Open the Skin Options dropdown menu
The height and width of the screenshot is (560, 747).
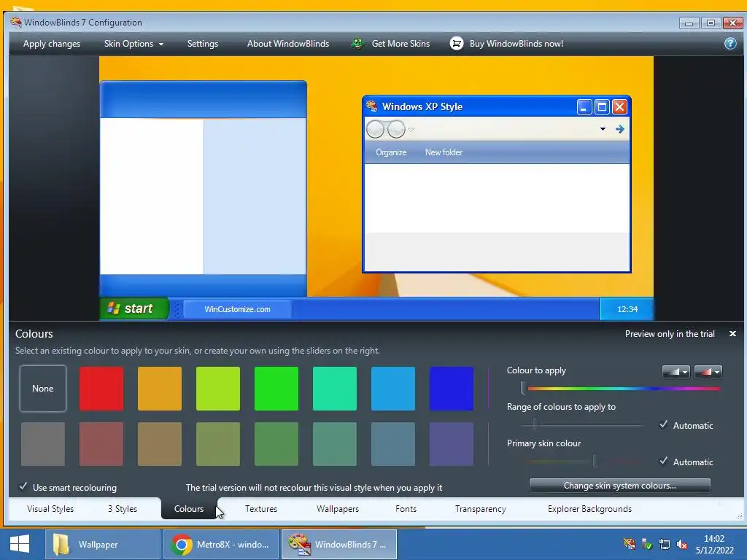[x=134, y=44]
